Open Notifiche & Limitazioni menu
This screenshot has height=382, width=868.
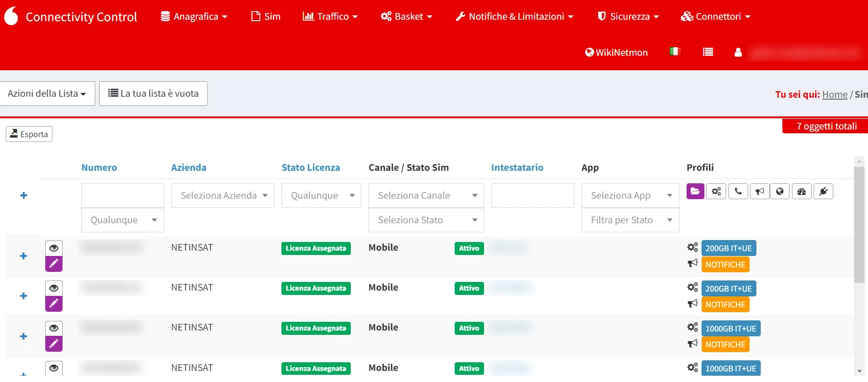pos(514,16)
